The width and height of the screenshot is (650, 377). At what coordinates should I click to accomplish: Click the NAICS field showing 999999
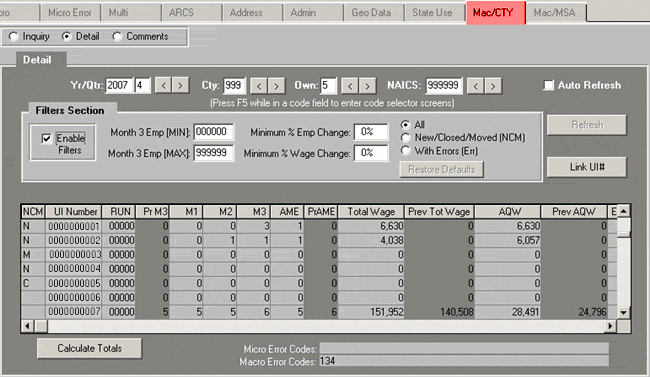tap(444, 86)
